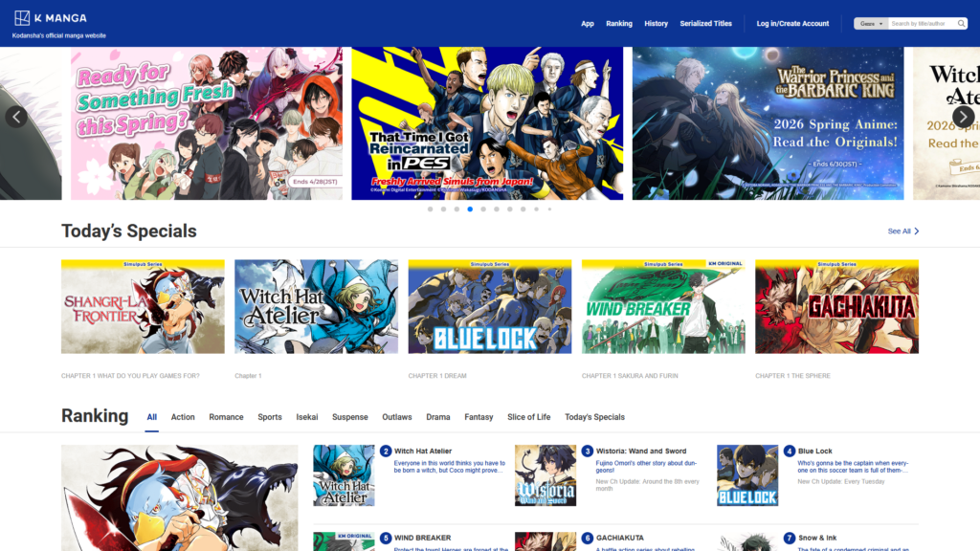Go to previous carousel banner arrow
Image resolution: width=980 pixels, height=551 pixels.
16,117
